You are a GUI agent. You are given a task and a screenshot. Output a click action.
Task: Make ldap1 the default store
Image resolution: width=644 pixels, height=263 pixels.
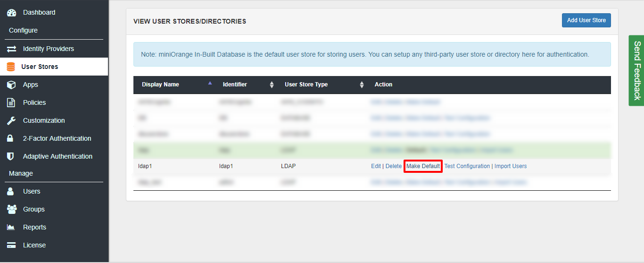[x=423, y=166]
